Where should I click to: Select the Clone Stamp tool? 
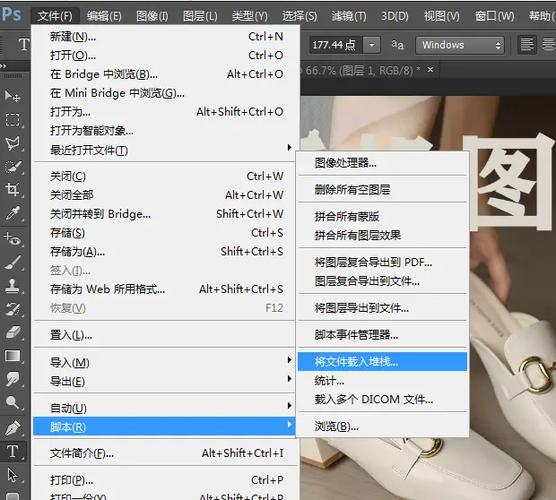pyautogui.click(x=13, y=285)
